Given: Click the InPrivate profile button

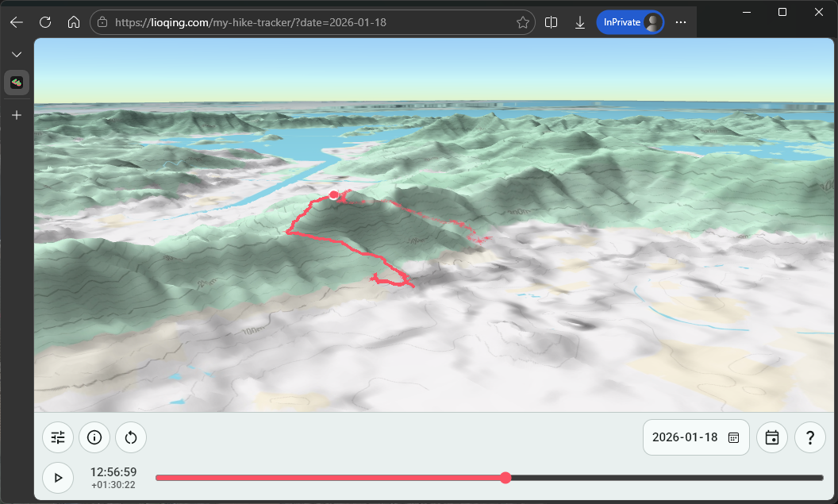Looking at the screenshot, I should coord(631,22).
